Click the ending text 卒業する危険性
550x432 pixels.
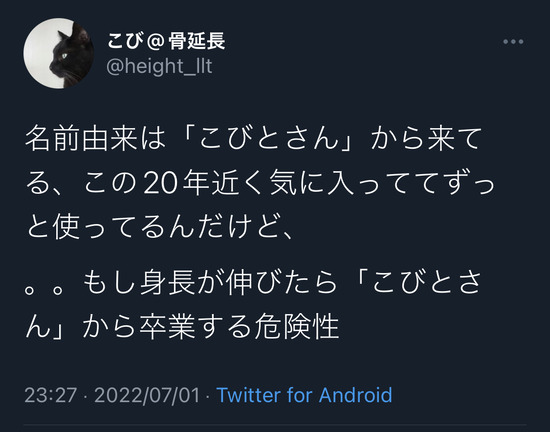click(239, 327)
